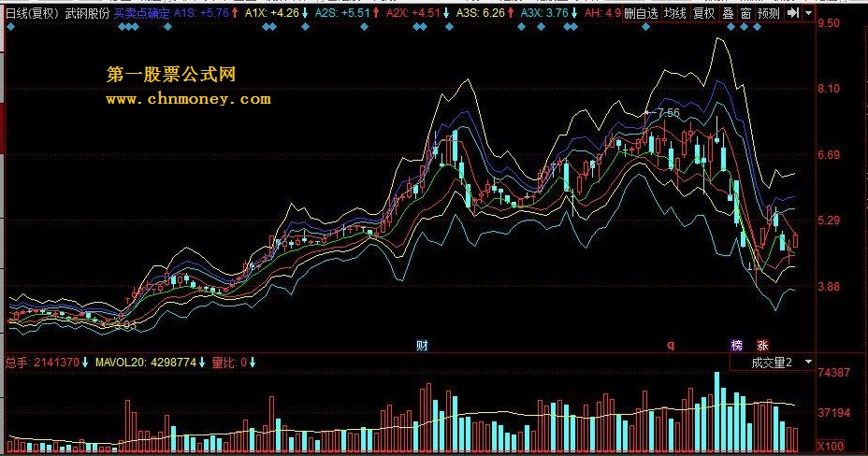Image resolution: width=868 pixels, height=456 pixels.
Task: Click the 37194 volume axis label
Action: point(833,413)
